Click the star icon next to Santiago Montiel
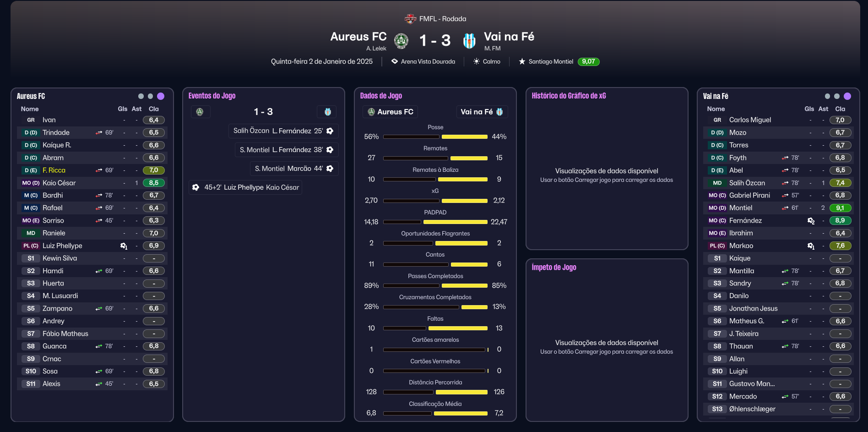 click(x=522, y=61)
